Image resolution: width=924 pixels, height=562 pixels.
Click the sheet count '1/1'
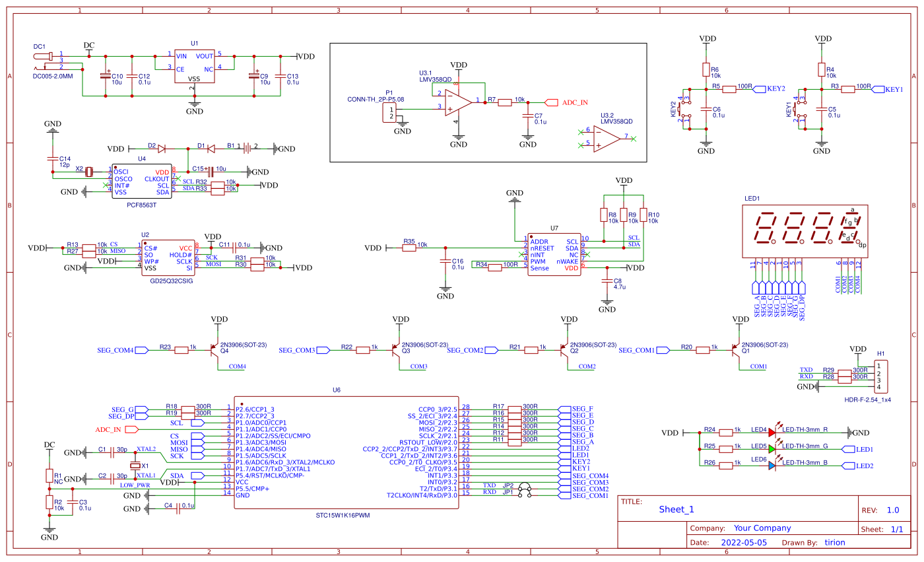point(897,530)
